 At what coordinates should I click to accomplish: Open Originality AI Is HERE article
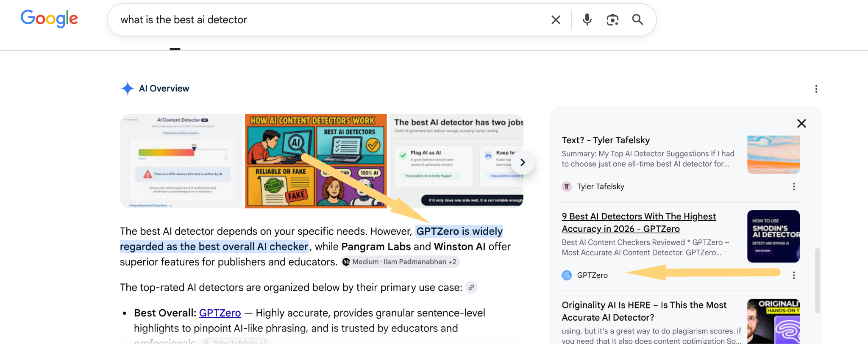click(x=644, y=311)
